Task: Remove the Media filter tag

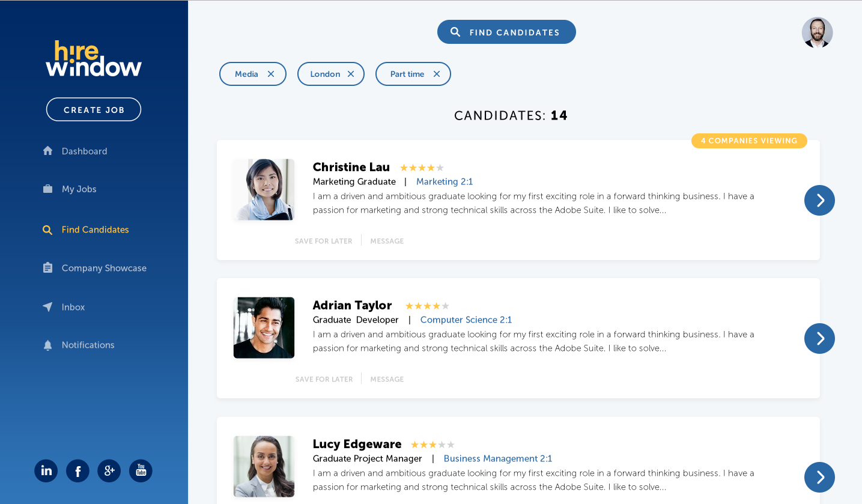Action: pos(270,74)
